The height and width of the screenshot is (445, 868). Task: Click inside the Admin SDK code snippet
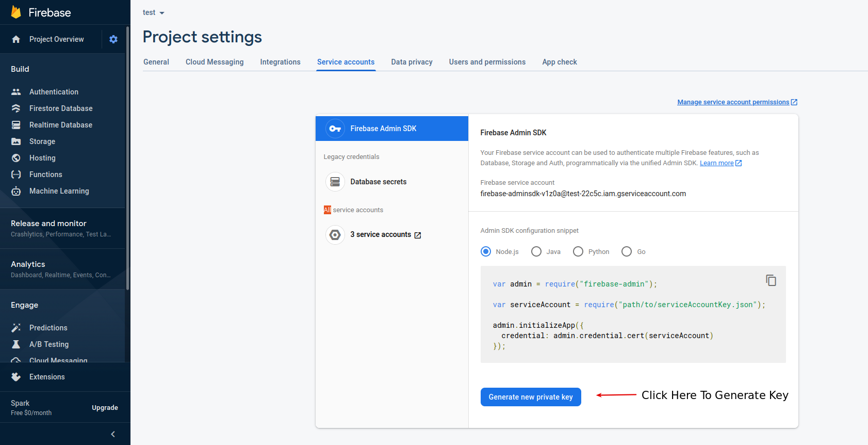coord(633,314)
